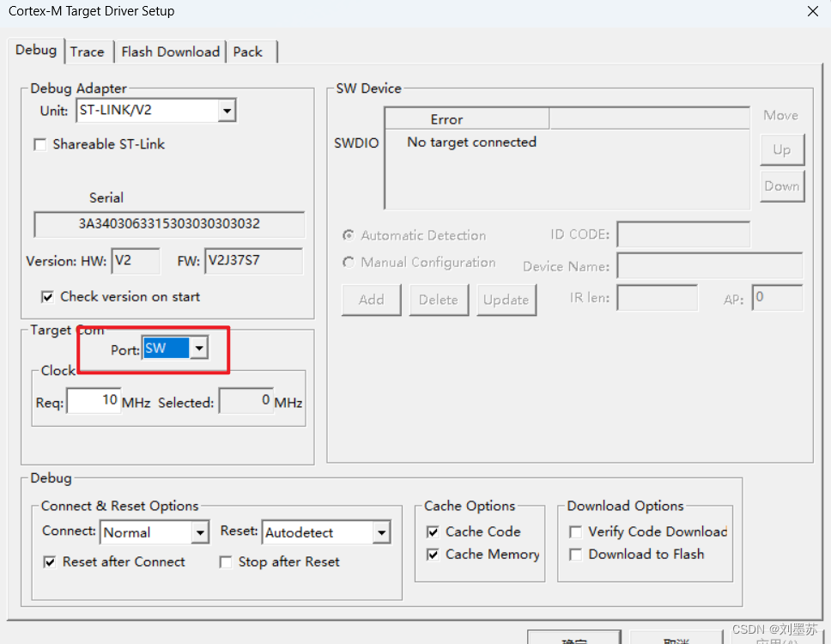
Task: Uncheck Check version on start
Action: (x=48, y=297)
